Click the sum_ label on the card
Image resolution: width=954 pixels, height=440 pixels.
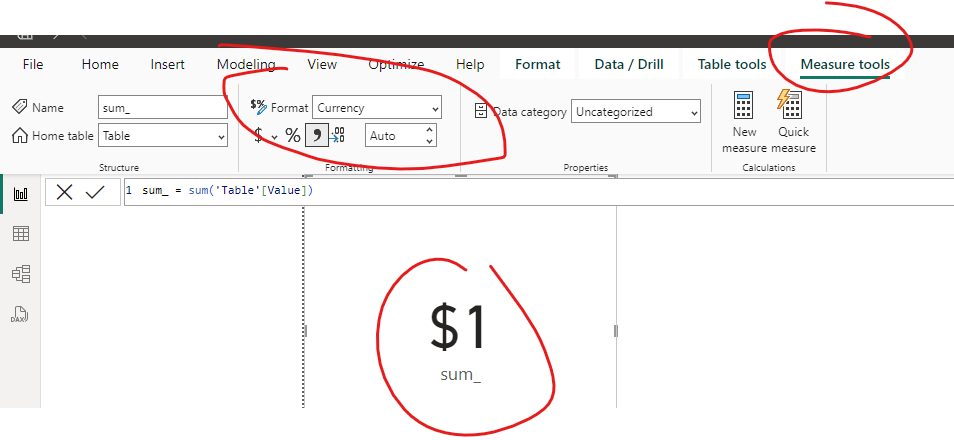(461, 374)
